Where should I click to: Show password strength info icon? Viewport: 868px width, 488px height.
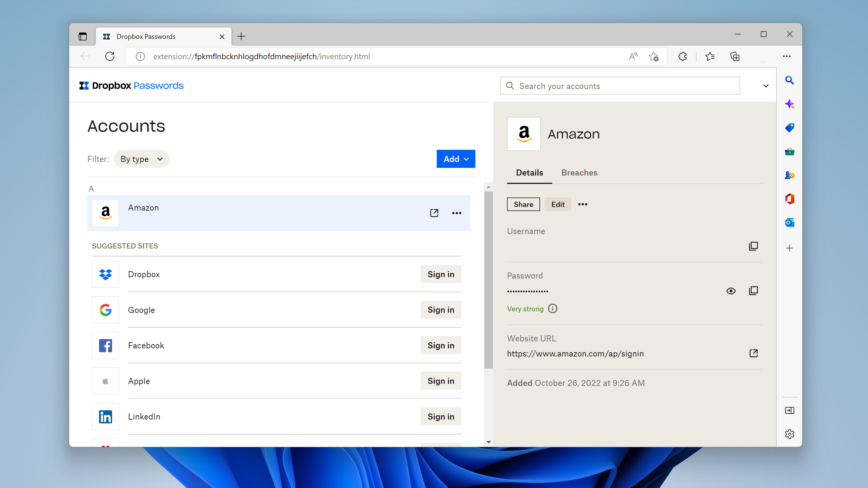pyautogui.click(x=553, y=308)
